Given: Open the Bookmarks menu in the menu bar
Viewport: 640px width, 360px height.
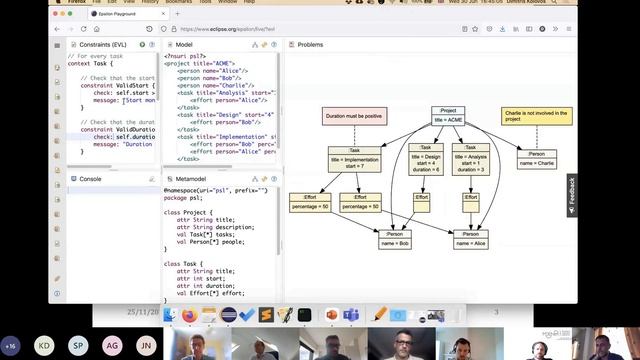Looking at the screenshot, I should 178,2.
